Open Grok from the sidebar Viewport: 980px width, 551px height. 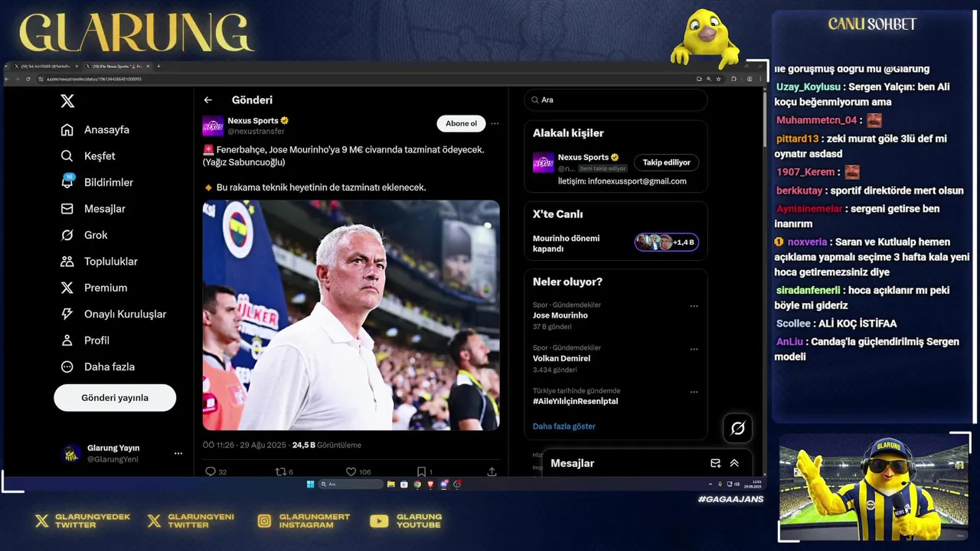click(x=84, y=235)
